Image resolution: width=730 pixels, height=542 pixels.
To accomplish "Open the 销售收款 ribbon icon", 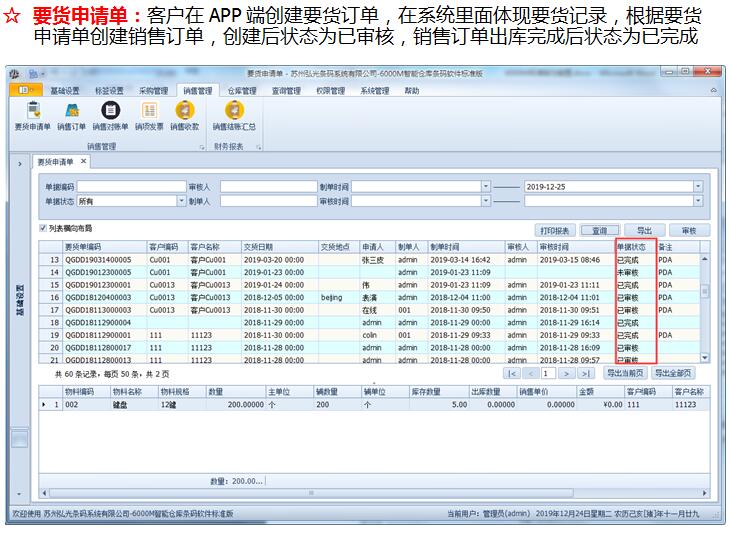I will [185, 116].
